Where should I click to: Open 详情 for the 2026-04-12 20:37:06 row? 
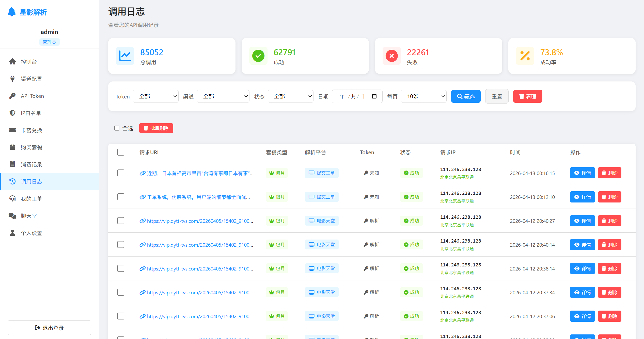coord(583,316)
